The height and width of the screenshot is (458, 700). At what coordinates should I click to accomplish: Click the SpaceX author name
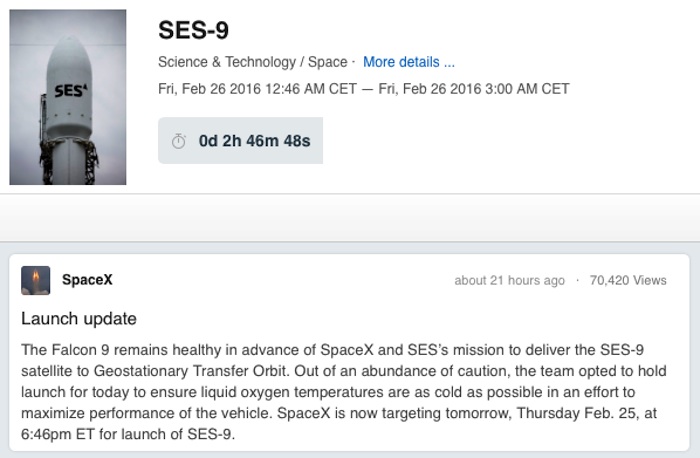[87, 280]
